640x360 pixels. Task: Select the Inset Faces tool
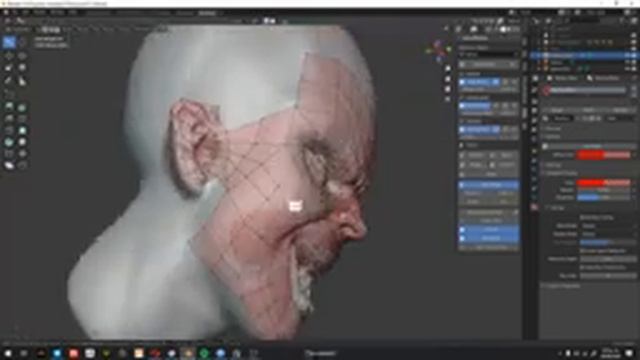pyautogui.click(x=22, y=107)
